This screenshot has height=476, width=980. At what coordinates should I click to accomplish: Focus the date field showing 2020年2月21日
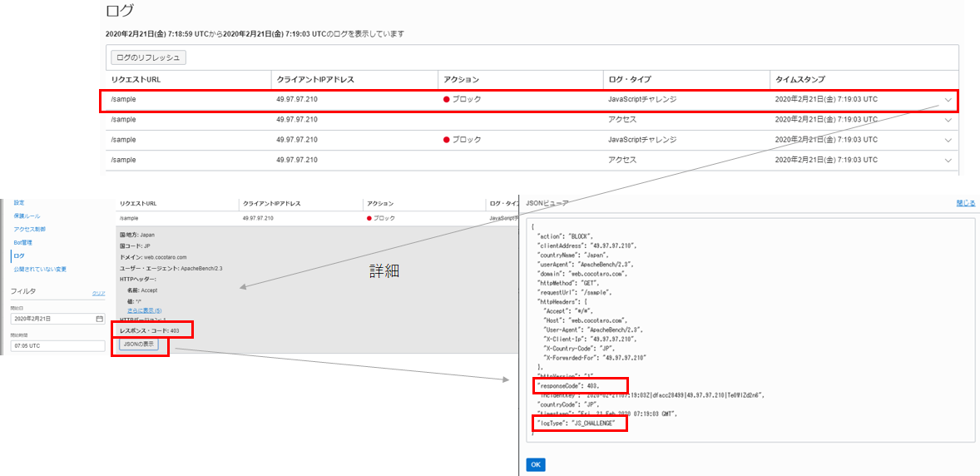(57, 319)
